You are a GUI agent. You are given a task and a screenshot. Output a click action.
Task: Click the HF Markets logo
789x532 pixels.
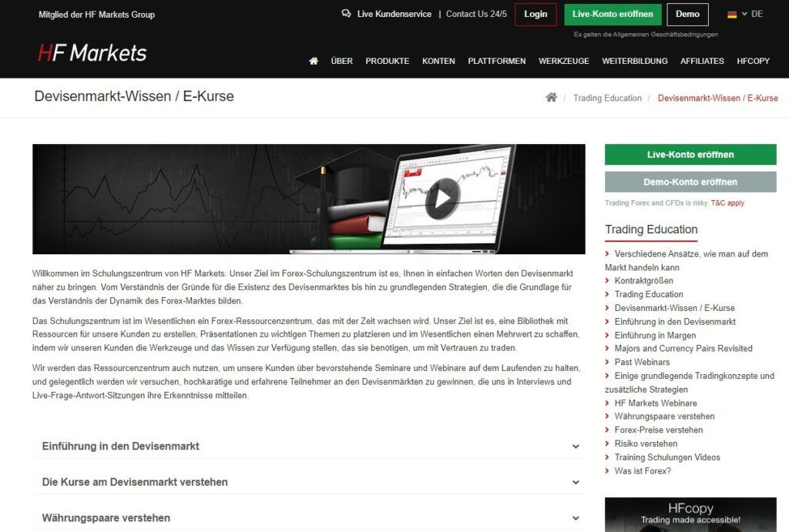coord(92,53)
